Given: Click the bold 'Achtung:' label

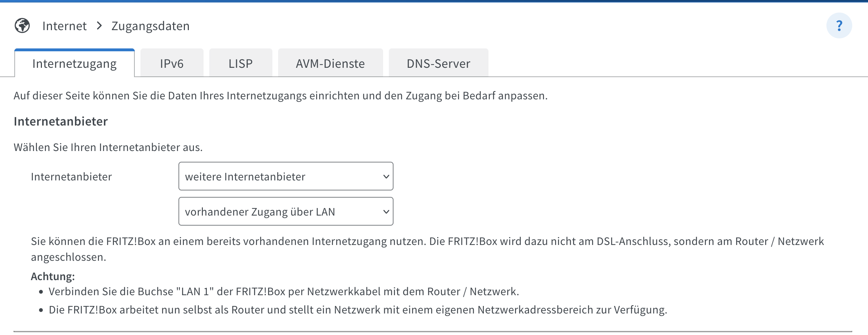Looking at the screenshot, I should 53,276.
